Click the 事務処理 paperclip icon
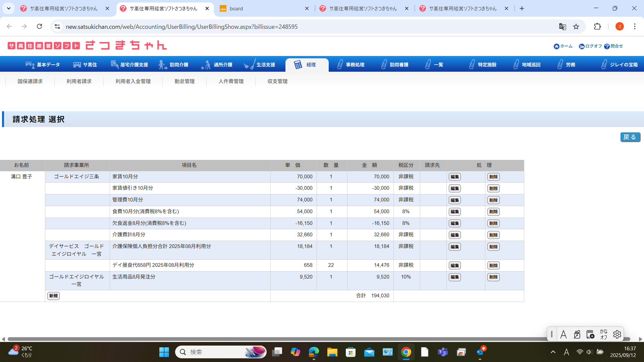This screenshot has height=362, width=644. click(x=340, y=64)
